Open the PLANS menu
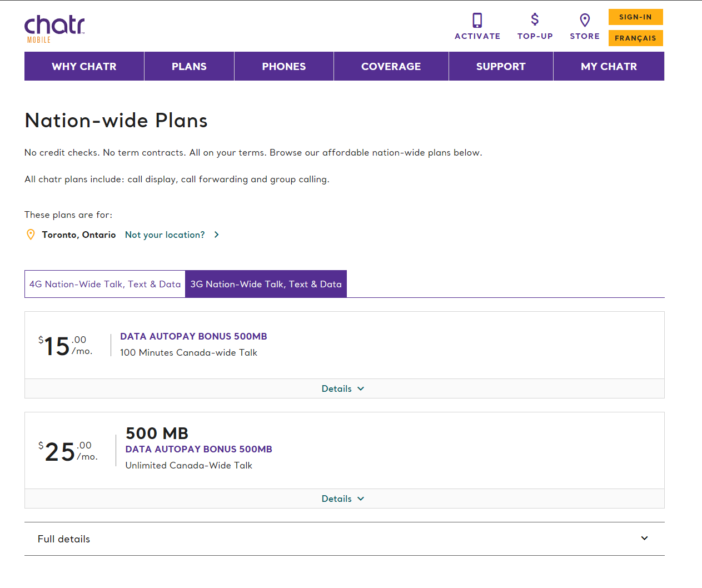The height and width of the screenshot is (588, 702). coord(189,66)
